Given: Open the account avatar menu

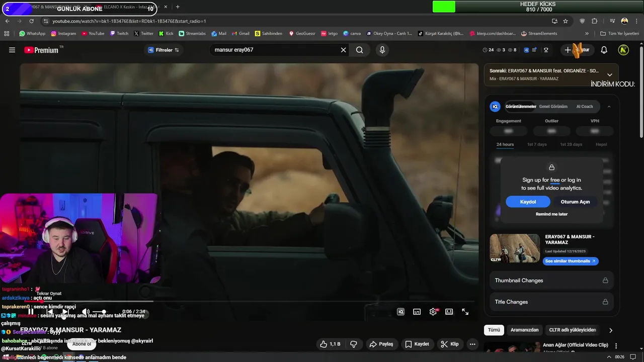Looking at the screenshot, I should [623, 50].
